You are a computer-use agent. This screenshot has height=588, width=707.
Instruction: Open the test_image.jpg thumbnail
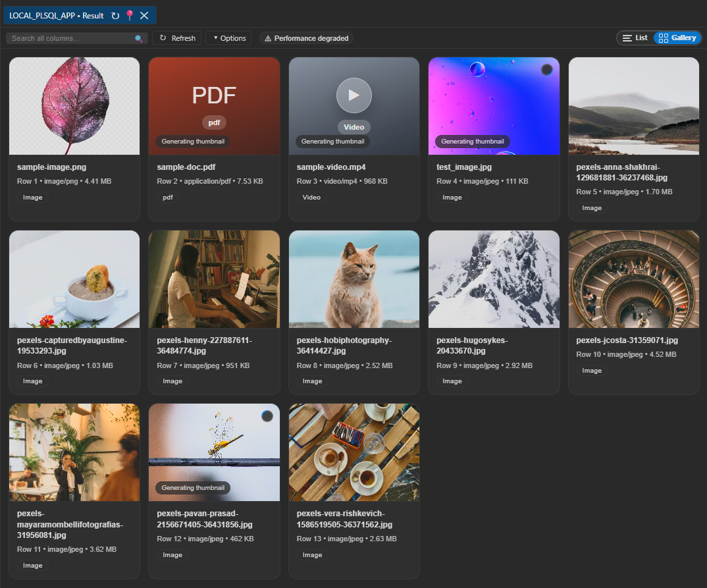(x=494, y=106)
